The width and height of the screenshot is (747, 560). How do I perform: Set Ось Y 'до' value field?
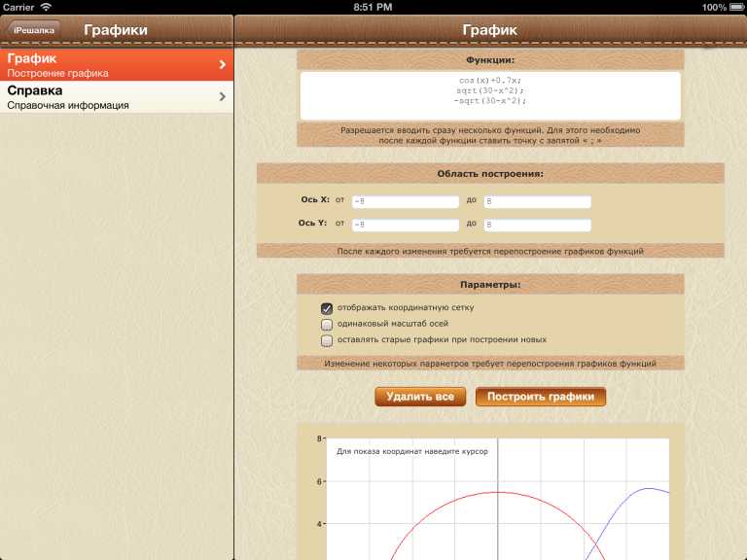[537, 225]
